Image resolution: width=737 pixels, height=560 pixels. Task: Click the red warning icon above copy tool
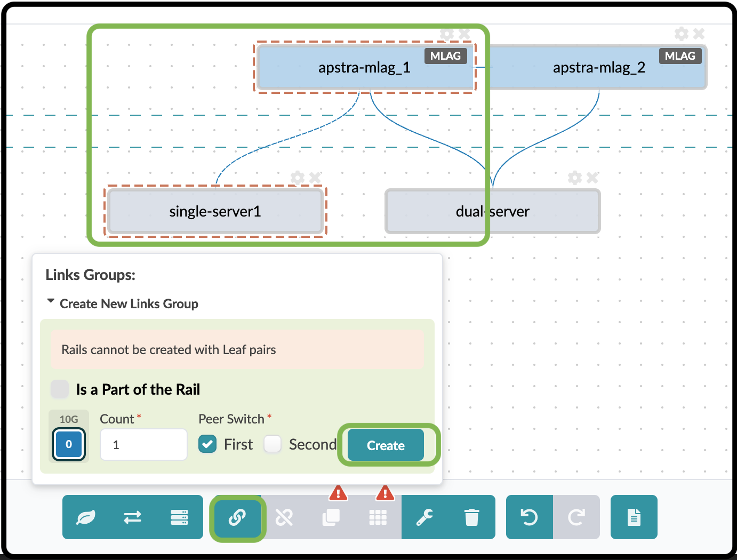pos(338,492)
